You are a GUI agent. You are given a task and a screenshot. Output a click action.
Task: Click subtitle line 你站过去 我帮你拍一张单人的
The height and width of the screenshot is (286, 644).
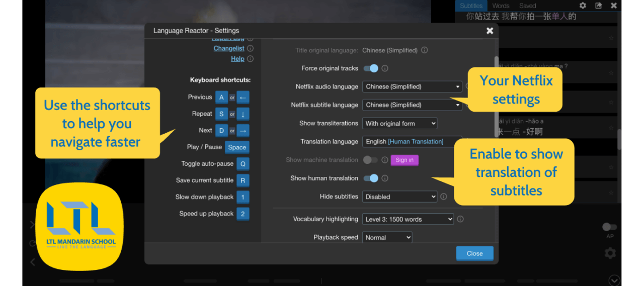pyautogui.click(x=521, y=17)
